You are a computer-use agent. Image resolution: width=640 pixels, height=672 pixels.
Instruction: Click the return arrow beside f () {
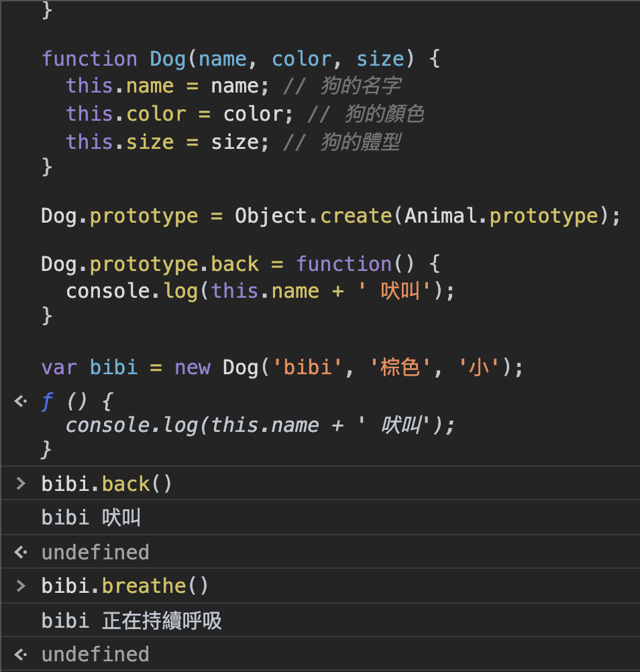(x=21, y=401)
